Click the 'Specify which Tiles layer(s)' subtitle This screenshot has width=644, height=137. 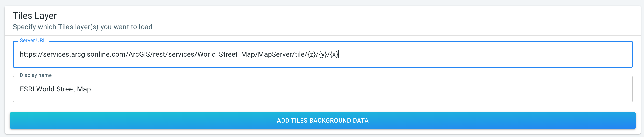pyautogui.click(x=82, y=27)
